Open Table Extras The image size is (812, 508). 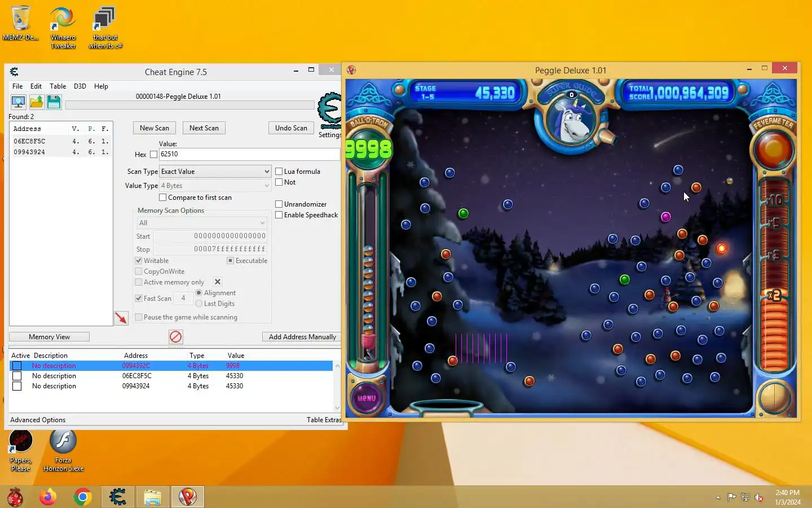point(324,420)
